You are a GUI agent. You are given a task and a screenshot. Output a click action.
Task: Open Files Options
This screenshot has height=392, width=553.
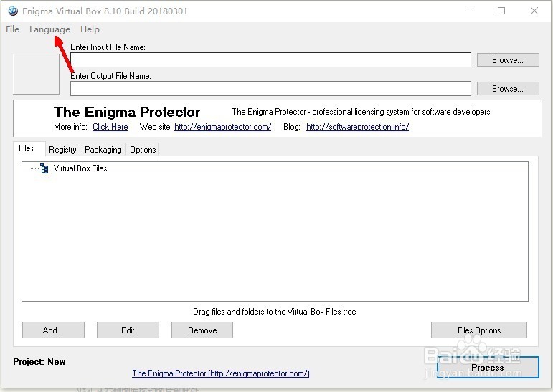(479, 330)
